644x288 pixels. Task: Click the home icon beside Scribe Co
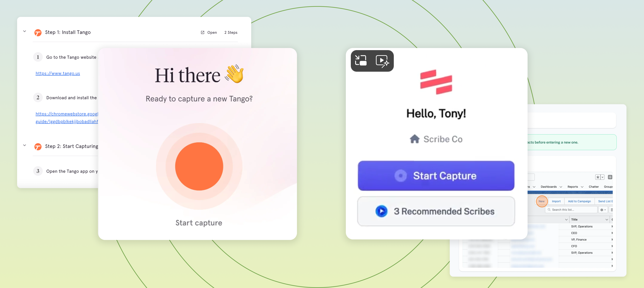414,139
